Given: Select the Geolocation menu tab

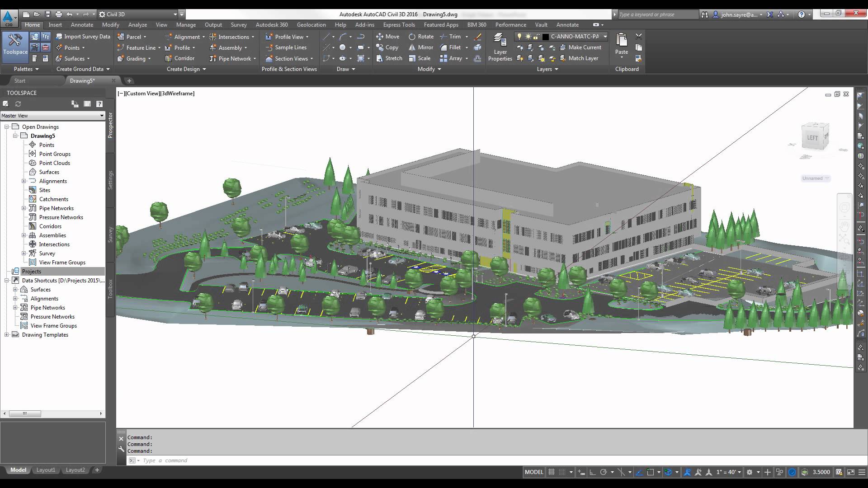Looking at the screenshot, I should tap(311, 24).
